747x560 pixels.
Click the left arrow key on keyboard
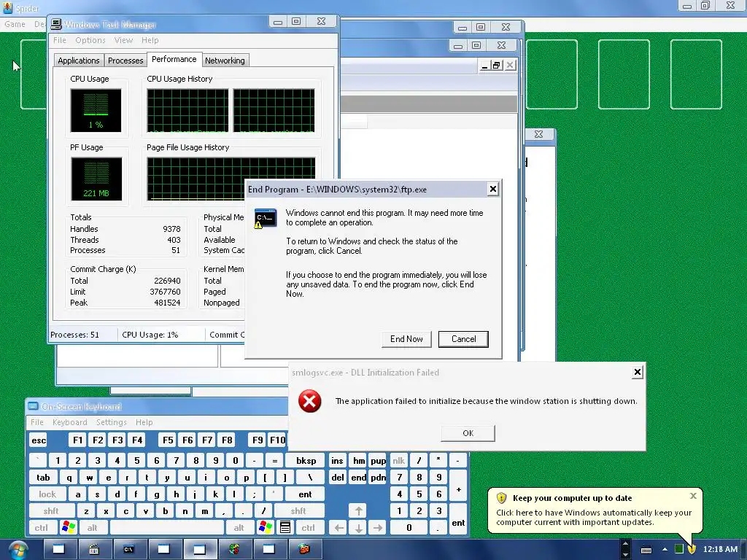click(338, 528)
